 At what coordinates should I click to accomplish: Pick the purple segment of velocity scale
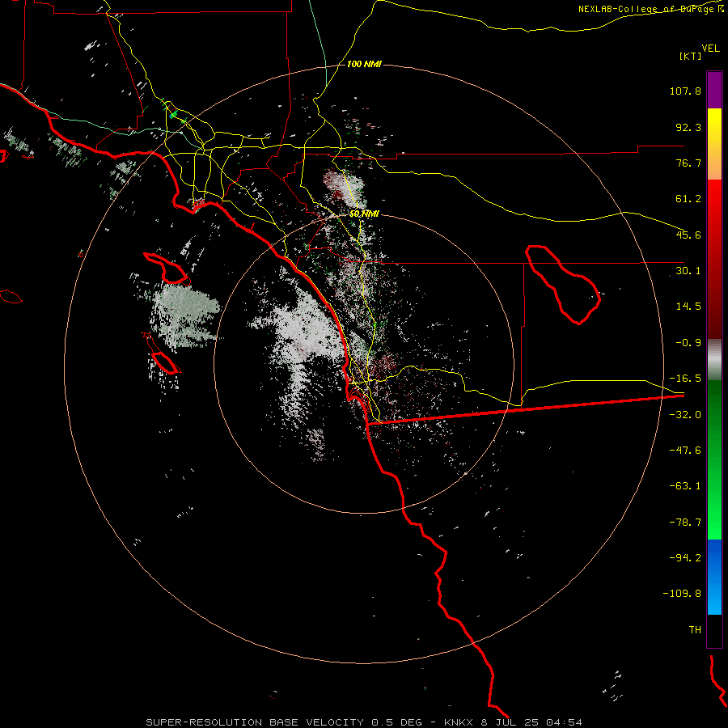coord(714,90)
